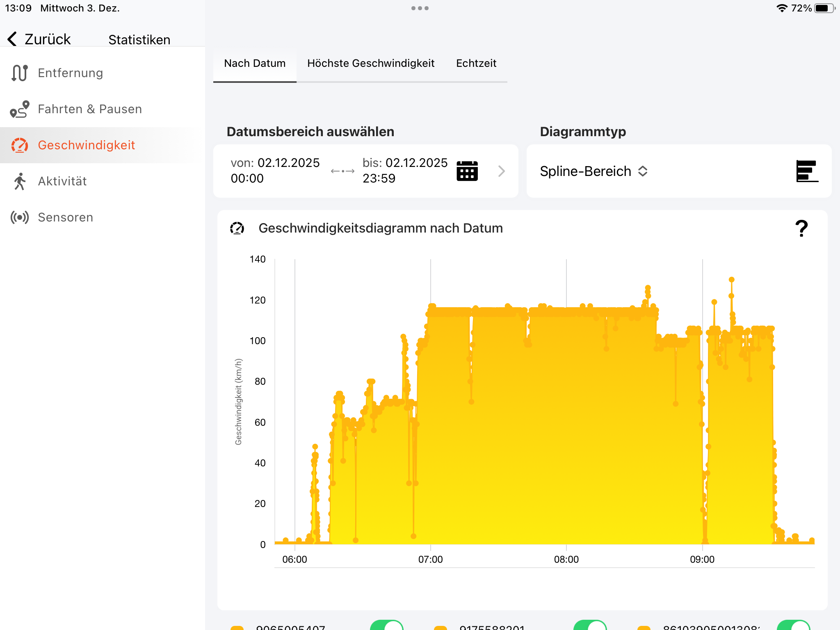Switch to Höchste Geschwindigkeit tab
Image resolution: width=840 pixels, height=630 pixels.
(x=370, y=63)
